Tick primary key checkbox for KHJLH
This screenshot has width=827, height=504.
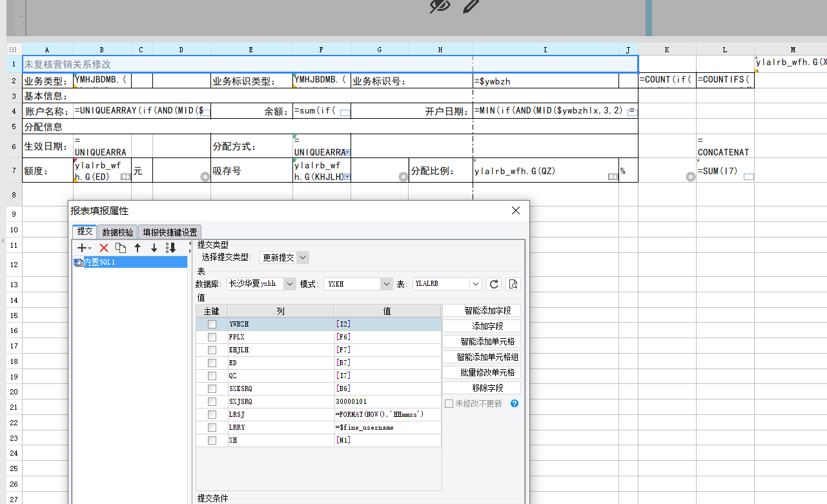[212, 350]
